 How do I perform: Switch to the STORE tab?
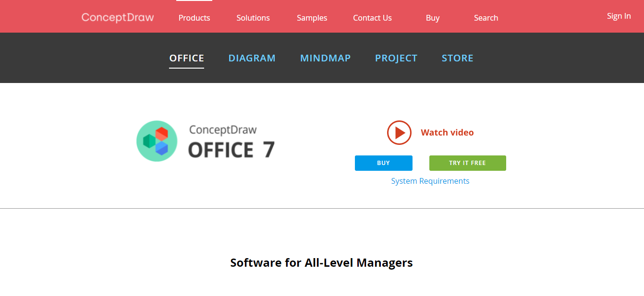click(457, 58)
